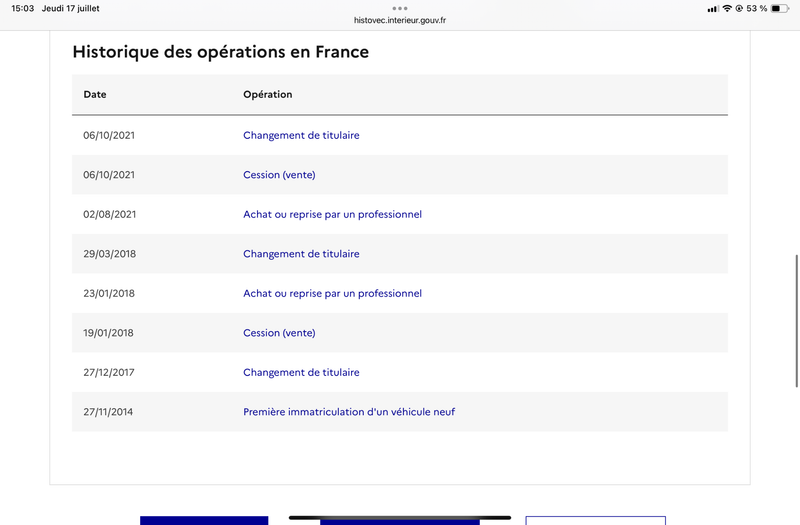Select the date 27/11/2014 cell
The height and width of the screenshot is (525, 800).
click(x=108, y=412)
